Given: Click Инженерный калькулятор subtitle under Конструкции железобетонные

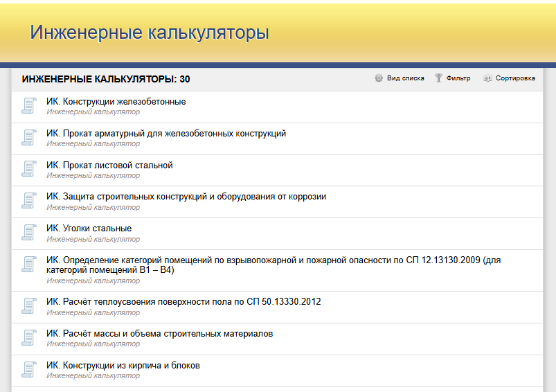Looking at the screenshot, I should click(93, 112).
